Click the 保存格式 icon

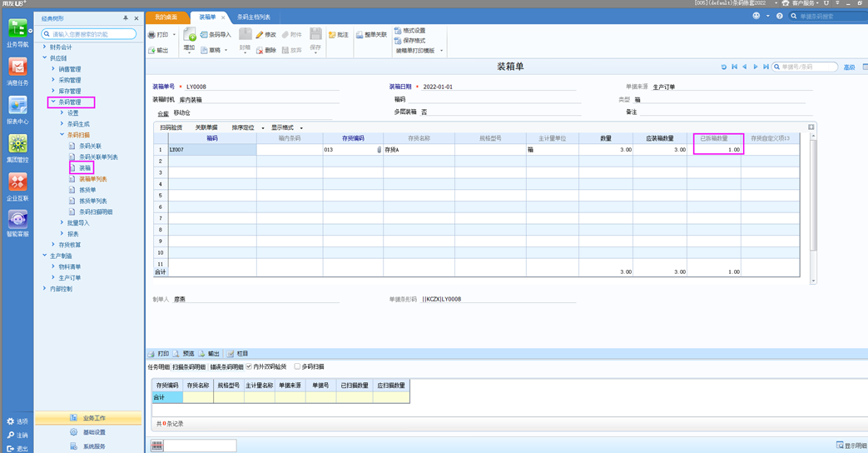coord(398,41)
